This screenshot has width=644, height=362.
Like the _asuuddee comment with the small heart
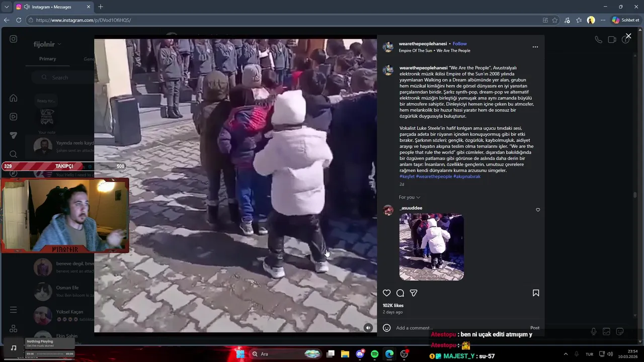(538, 210)
